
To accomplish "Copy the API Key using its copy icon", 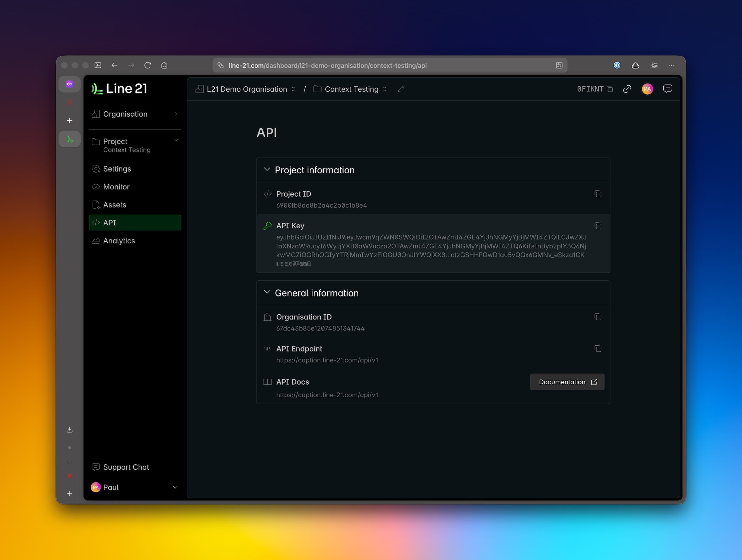I will [598, 226].
